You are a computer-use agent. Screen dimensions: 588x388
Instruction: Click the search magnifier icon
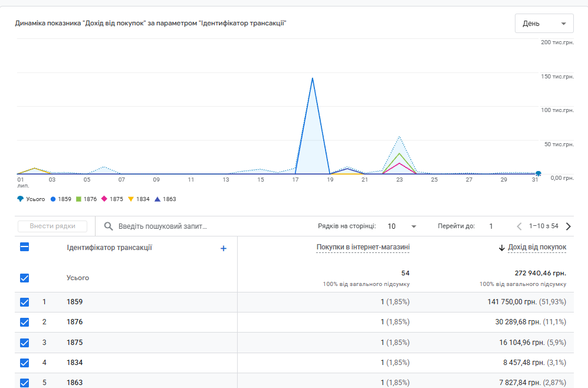[109, 226]
